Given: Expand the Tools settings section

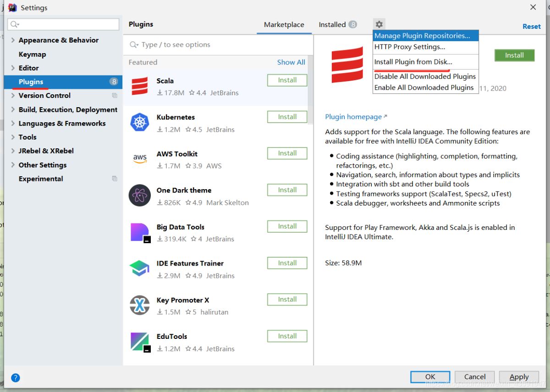Looking at the screenshot, I should [13, 137].
